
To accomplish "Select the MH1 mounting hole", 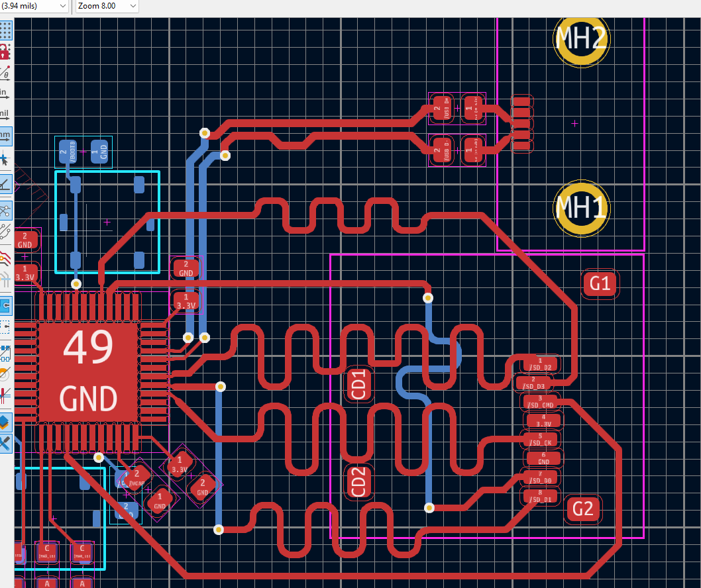I will [581, 209].
